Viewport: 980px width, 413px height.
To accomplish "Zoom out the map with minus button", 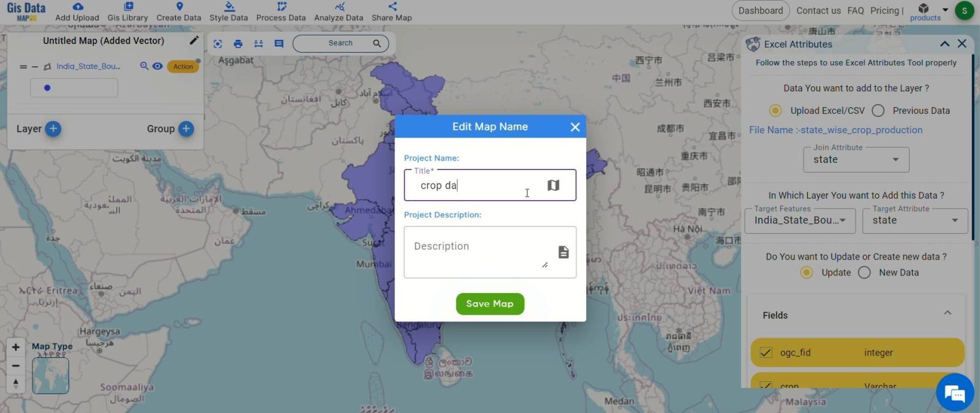I will tap(16, 366).
